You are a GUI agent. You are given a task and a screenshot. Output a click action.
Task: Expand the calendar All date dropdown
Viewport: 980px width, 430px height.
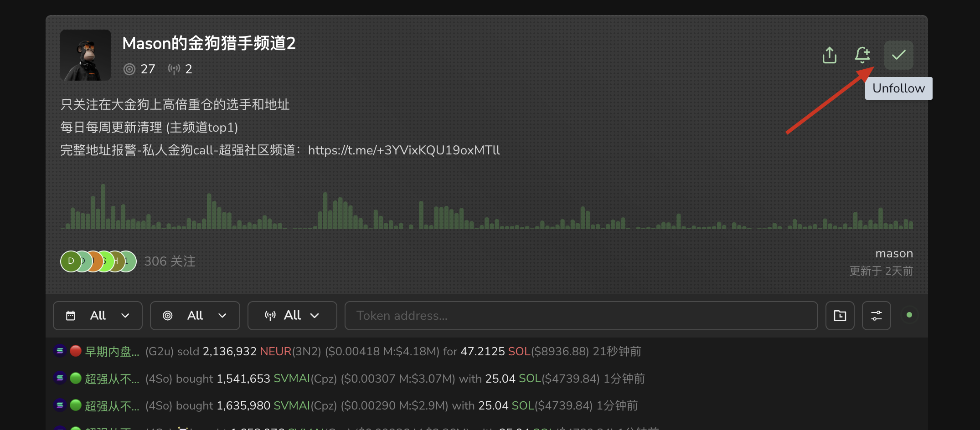coord(98,316)
